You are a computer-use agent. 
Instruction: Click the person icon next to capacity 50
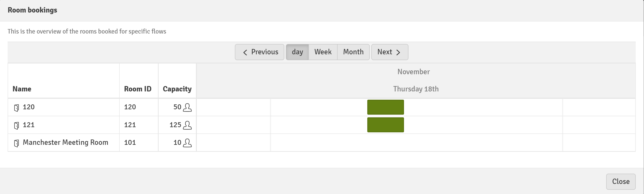pos(187,107)
